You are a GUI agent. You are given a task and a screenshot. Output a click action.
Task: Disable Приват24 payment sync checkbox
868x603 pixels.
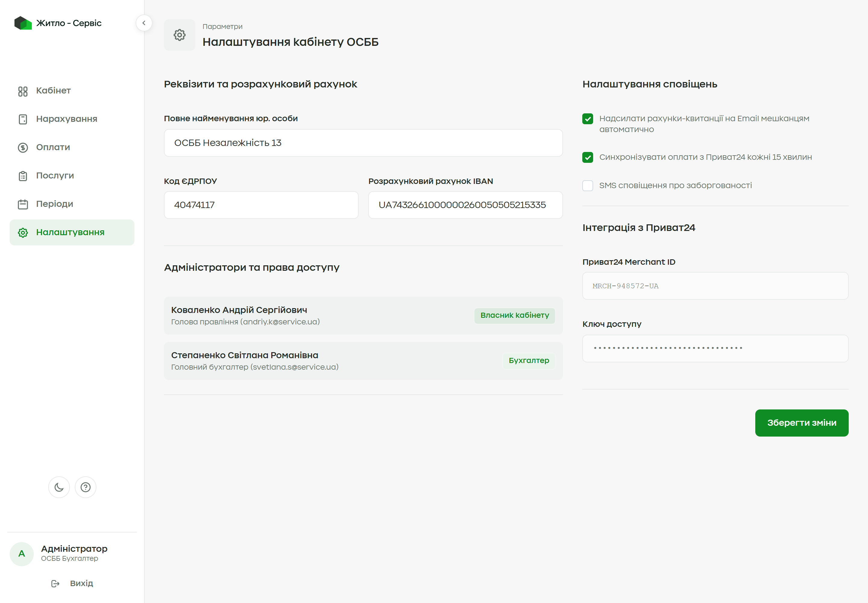point(587,157)
